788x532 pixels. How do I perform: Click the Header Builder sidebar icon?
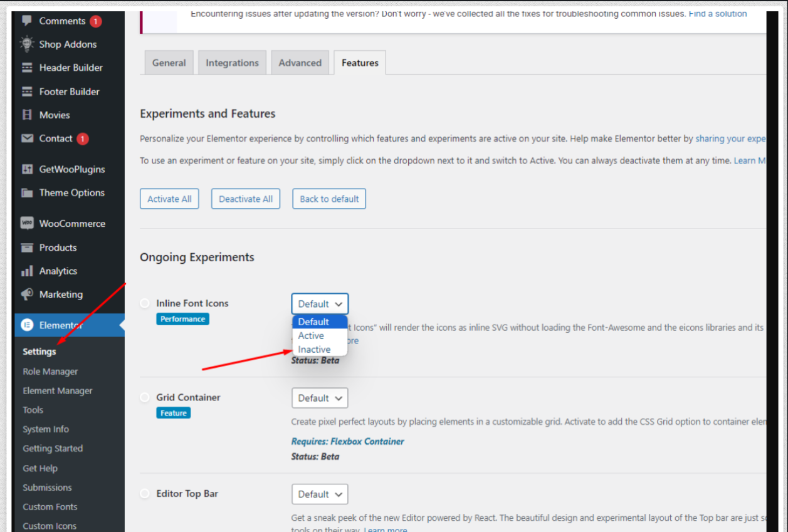27,68
